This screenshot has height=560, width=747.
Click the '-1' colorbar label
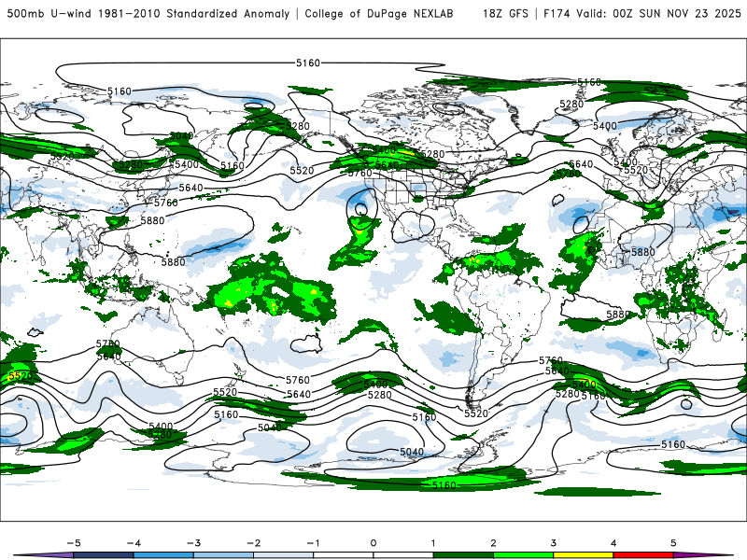[314, 543]
